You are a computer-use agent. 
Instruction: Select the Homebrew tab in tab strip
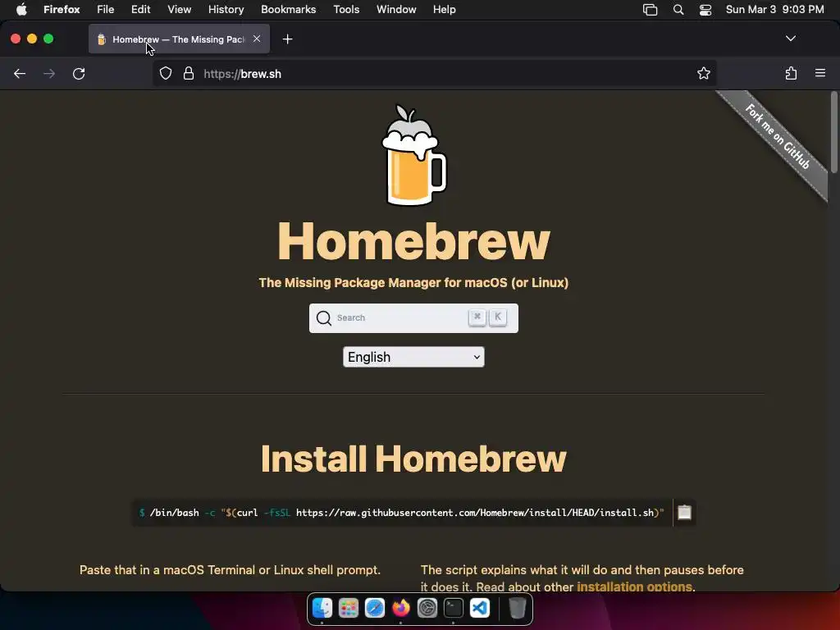[x=179, y=39]
